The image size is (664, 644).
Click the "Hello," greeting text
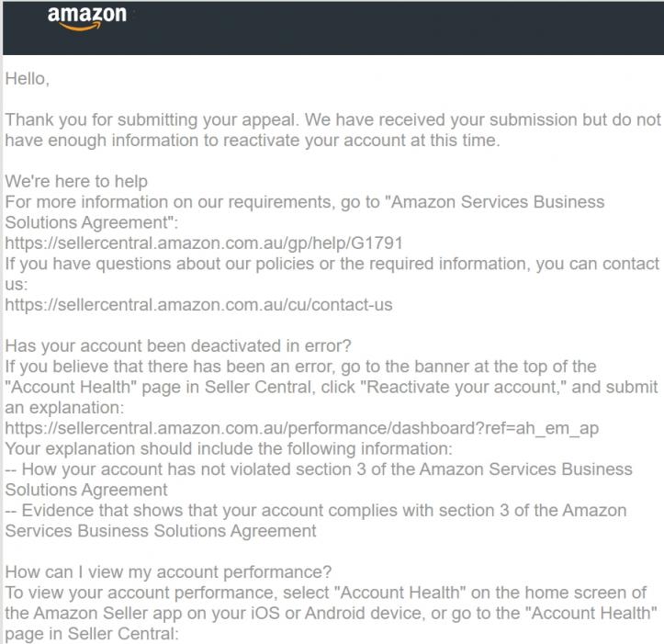tap(28, 79)
